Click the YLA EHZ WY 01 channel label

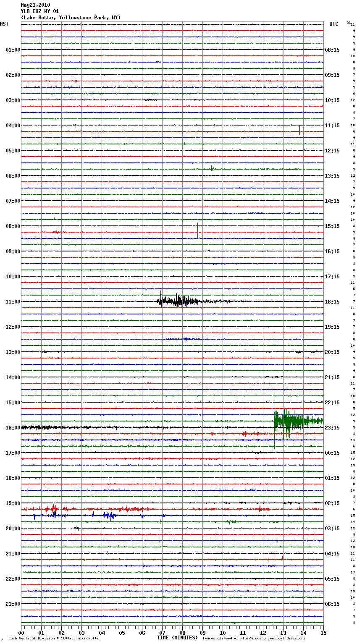[40, 11]
